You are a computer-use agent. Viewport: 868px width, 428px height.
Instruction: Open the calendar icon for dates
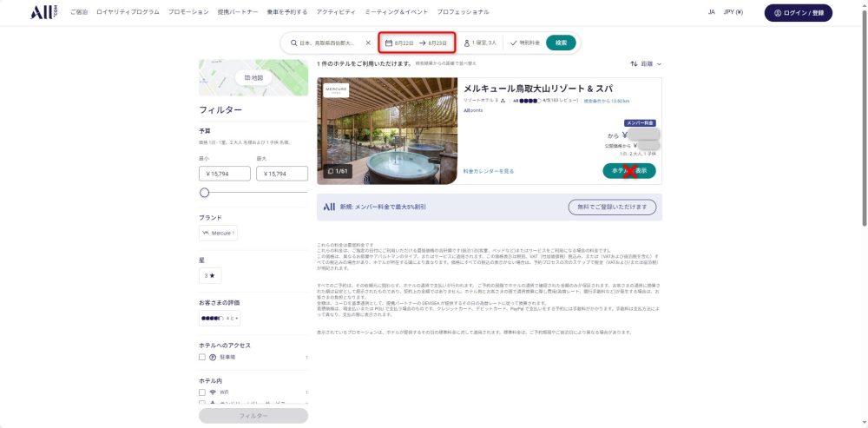click(389, 43)
